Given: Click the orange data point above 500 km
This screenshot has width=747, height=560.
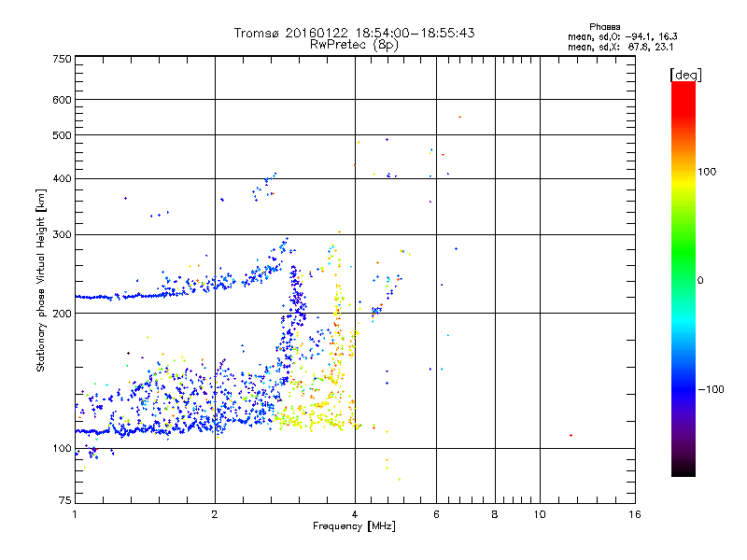Looking at the screenshot, I should 459,117.
